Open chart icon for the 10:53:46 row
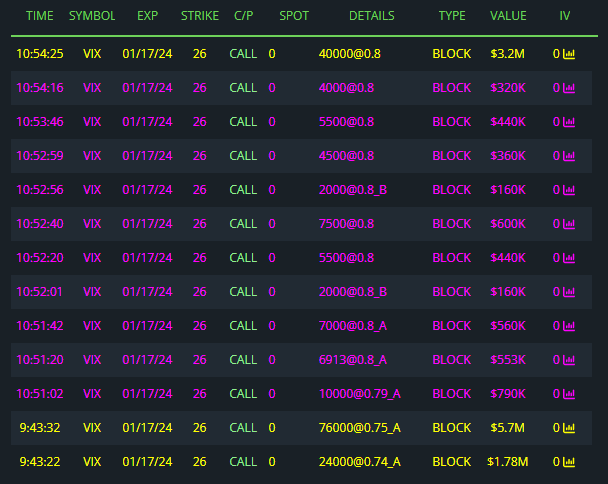This screenshot has width=608, height=484. 569,122
